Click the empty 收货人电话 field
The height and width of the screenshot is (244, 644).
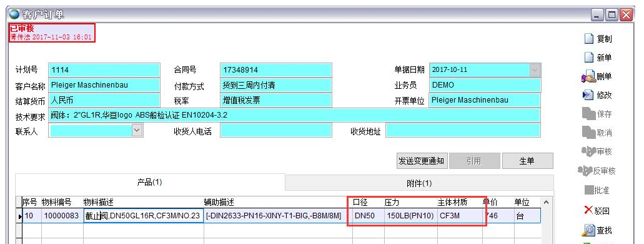275,130
